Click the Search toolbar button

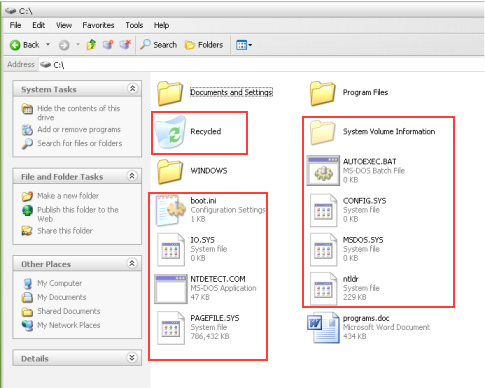tap(158, 45)
